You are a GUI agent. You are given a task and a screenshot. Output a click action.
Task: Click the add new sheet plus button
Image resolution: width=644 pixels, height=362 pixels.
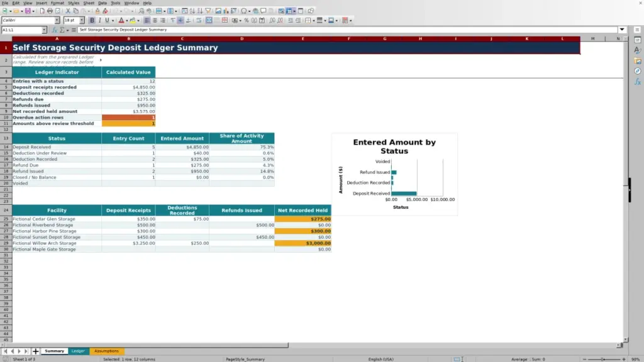(35, 351)
